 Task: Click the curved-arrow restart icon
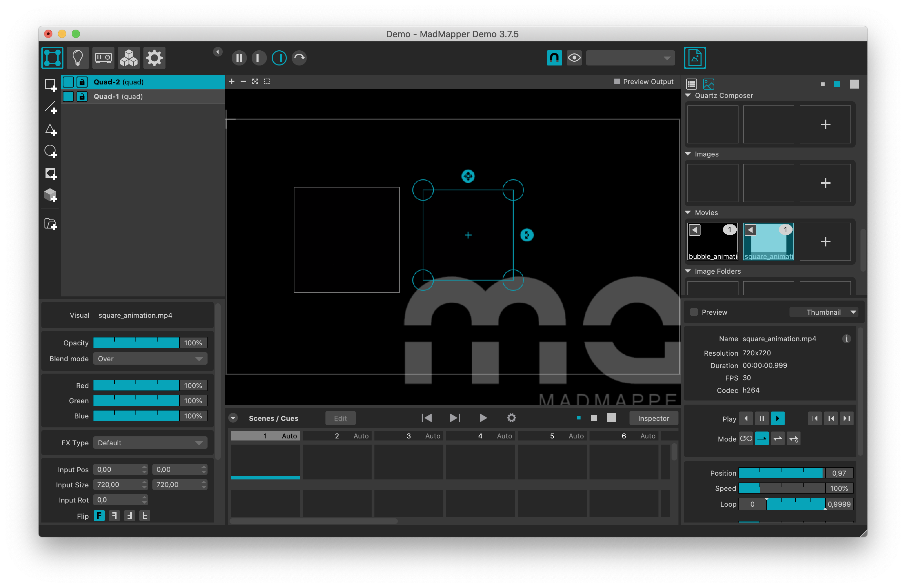coord(299,58)
